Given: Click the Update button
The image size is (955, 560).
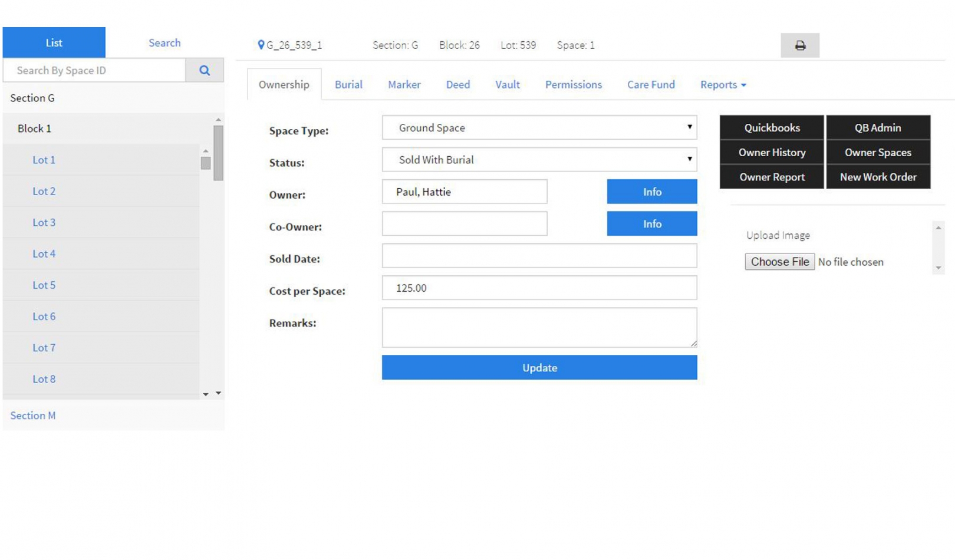Looking at the screenshot, I should coord(539,367).
